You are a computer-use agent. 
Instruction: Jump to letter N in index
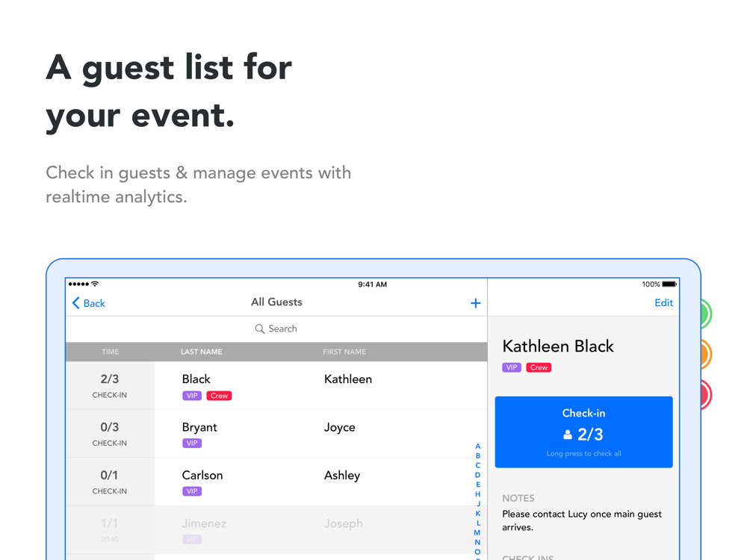[x=478, y=542]
